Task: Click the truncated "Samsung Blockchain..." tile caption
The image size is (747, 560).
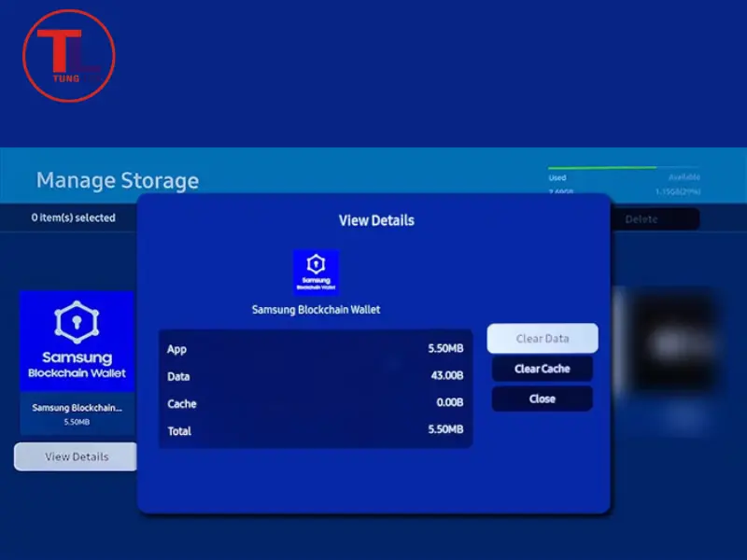Action: [x=77, y=408]
